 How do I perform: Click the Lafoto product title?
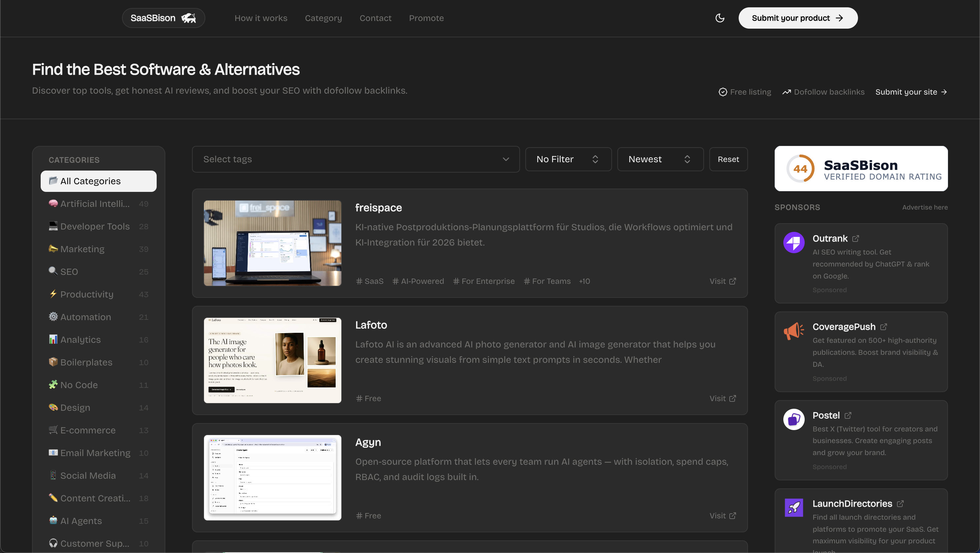pyautogui.click(x=371, y=325)
